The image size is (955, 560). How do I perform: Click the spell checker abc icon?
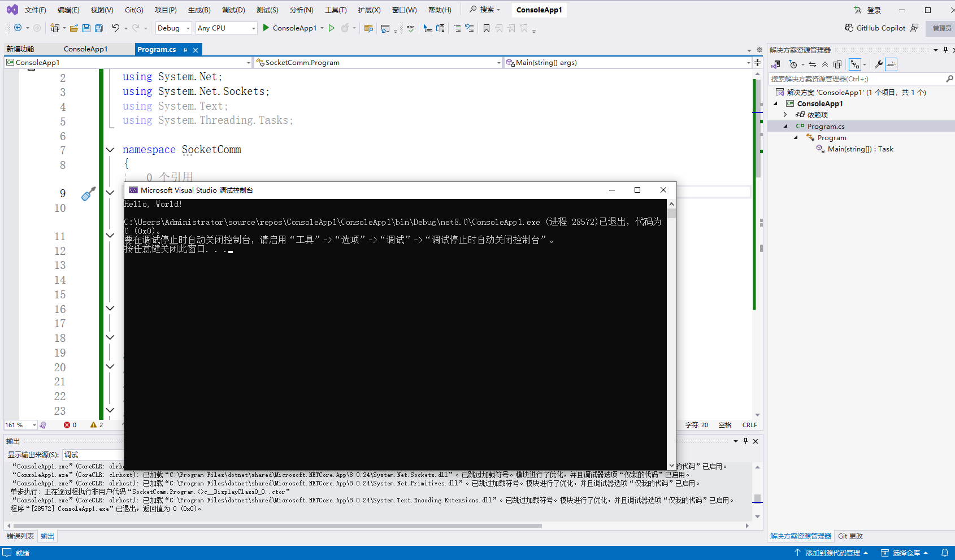click(410, 28)
